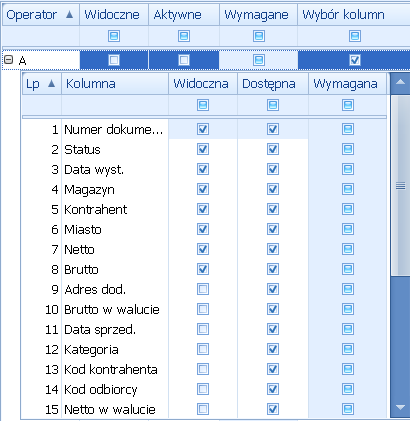Toggle Wymagana for Data wyst.
Image resolution: width=410 pixels, height=421 pixels.
tap(348, 169)
